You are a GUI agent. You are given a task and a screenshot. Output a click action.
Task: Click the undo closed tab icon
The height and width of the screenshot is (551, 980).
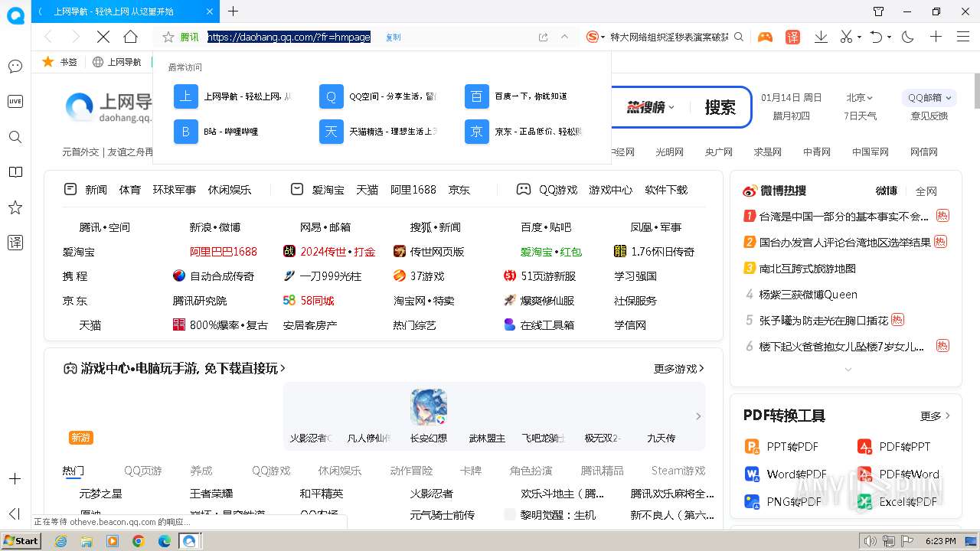(876, 37)
